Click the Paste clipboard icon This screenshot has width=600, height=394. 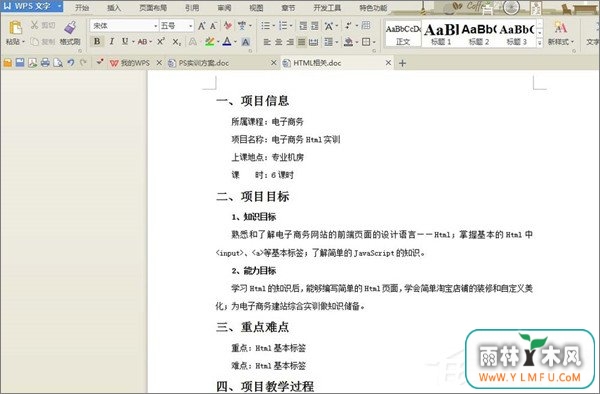tap(15, 28)
